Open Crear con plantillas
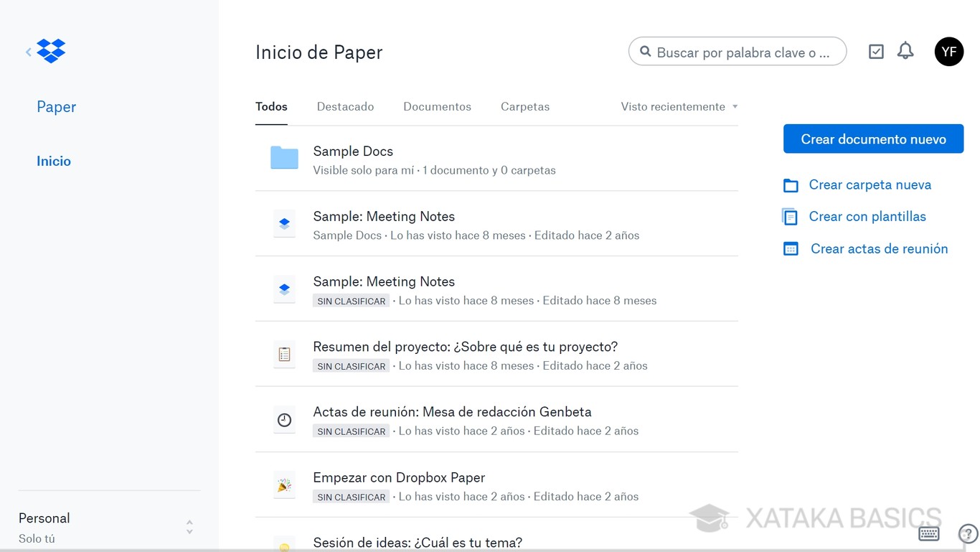This screenshot has width=980, height=552. click(867, 216)
